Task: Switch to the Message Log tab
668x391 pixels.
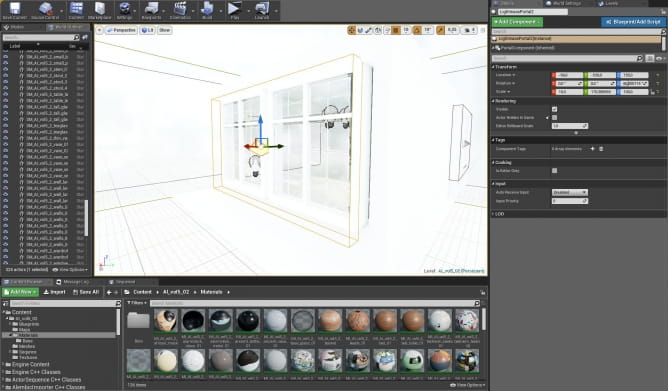Action: click(72, 282)
